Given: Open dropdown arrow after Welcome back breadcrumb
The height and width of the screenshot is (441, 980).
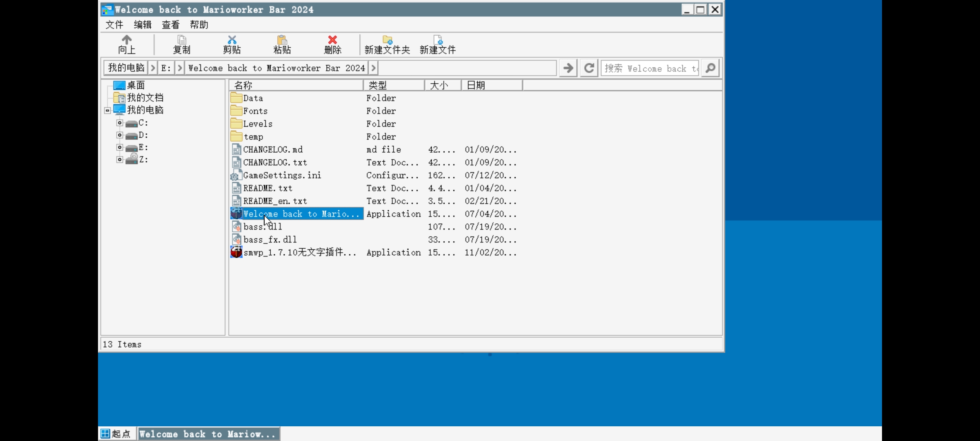Looking at the screenshot, I should tap(373, 68).
